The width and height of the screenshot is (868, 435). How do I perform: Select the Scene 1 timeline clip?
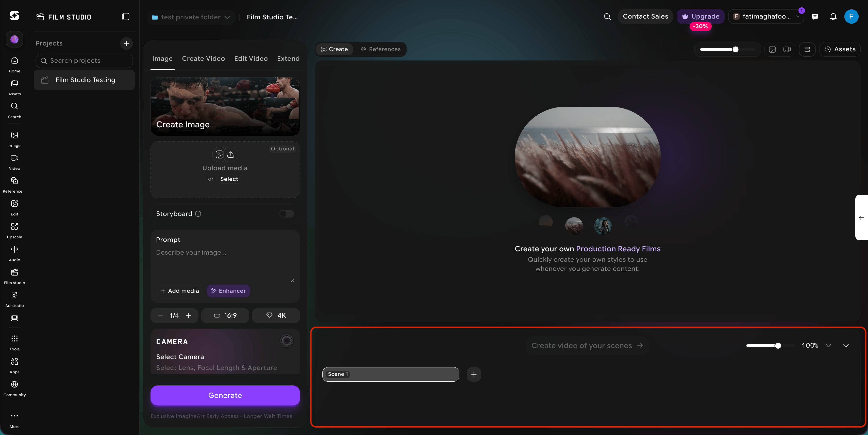point(391,374)
